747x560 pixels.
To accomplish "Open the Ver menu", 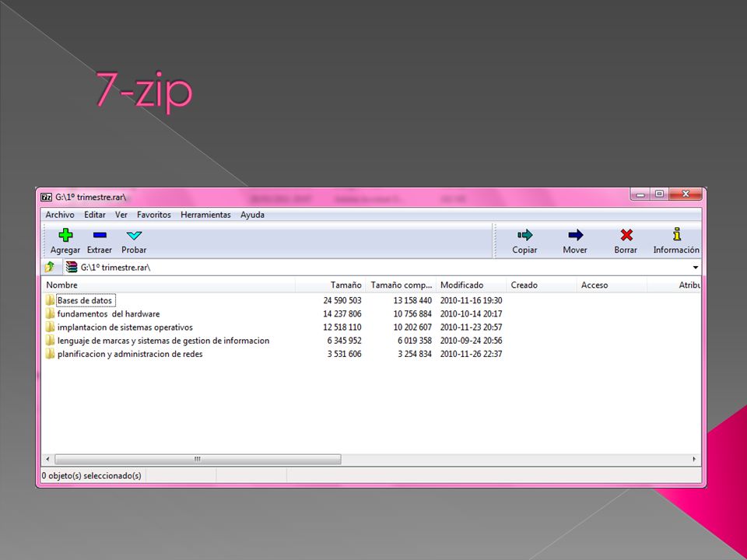I will pyautogui.click(x=121, y=215).
